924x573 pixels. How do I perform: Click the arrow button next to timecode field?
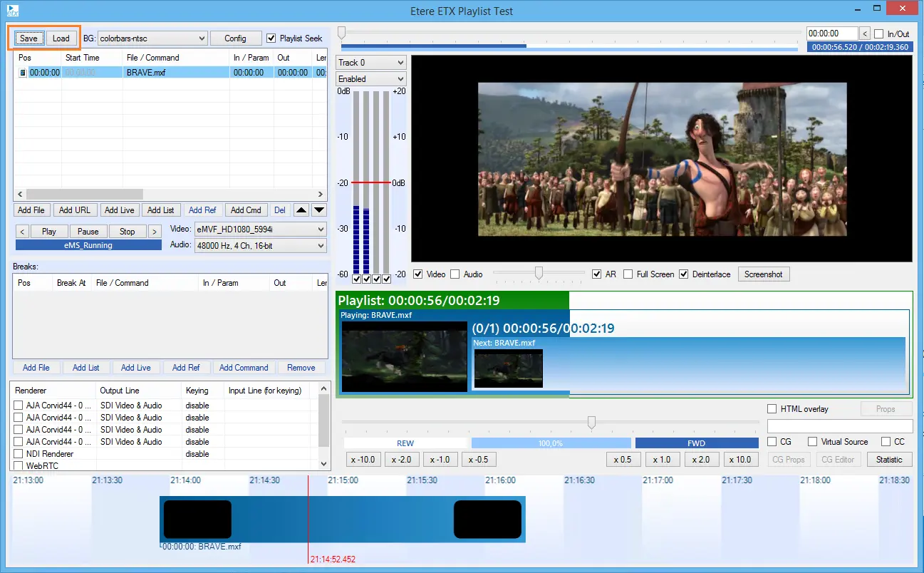click(865, 33)
